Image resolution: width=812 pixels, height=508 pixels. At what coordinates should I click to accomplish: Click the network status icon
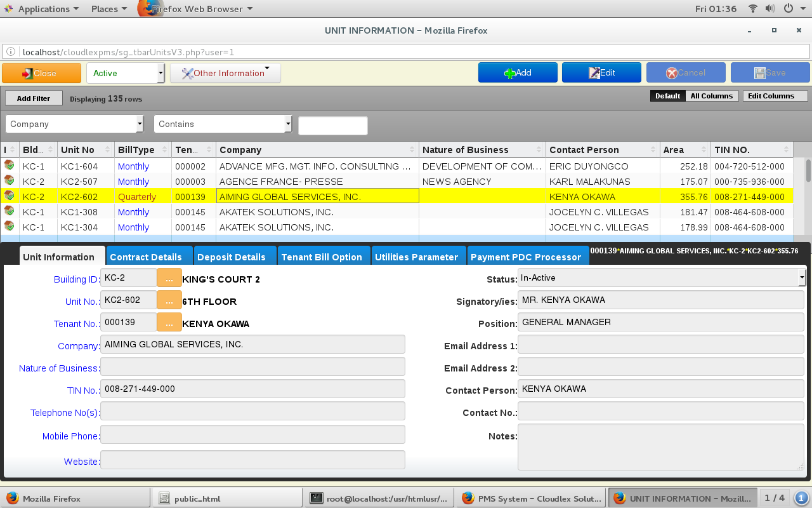pyautogui.click(x=753, y=9)
